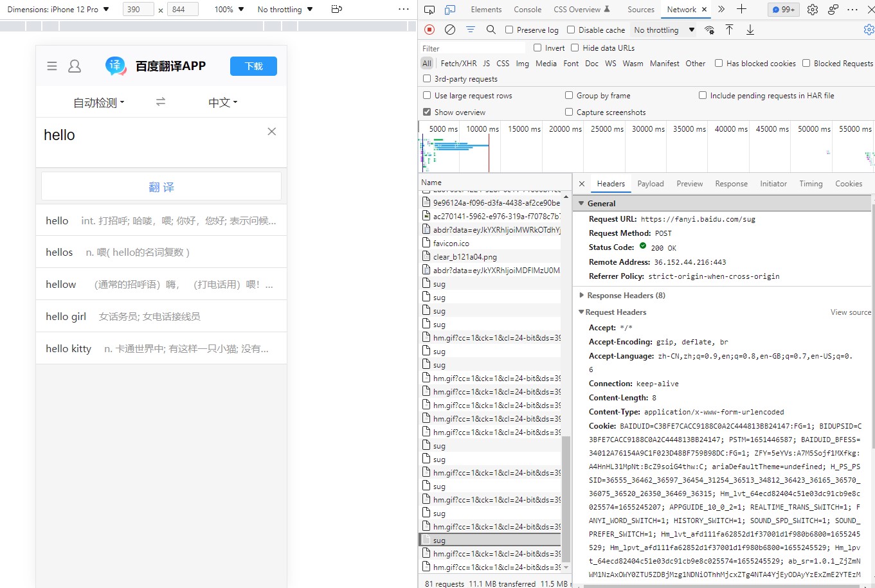875x588 pixels.
Task: Open device toolbar throttling dropdown
Action: pyautogui.click(x=285, y=10)
